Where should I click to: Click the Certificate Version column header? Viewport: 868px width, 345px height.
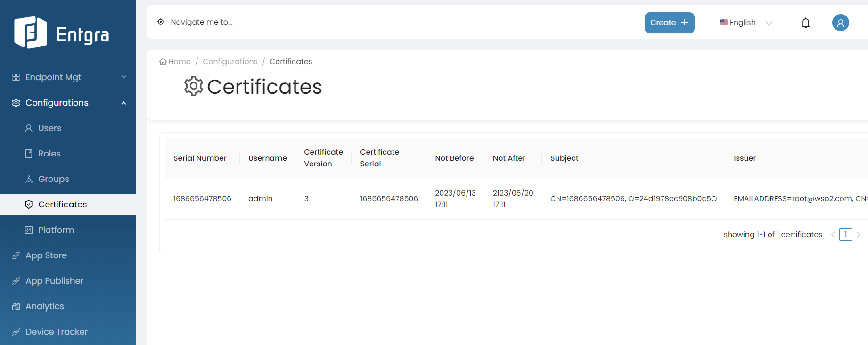pyautogui.click(x=324, y=158)
